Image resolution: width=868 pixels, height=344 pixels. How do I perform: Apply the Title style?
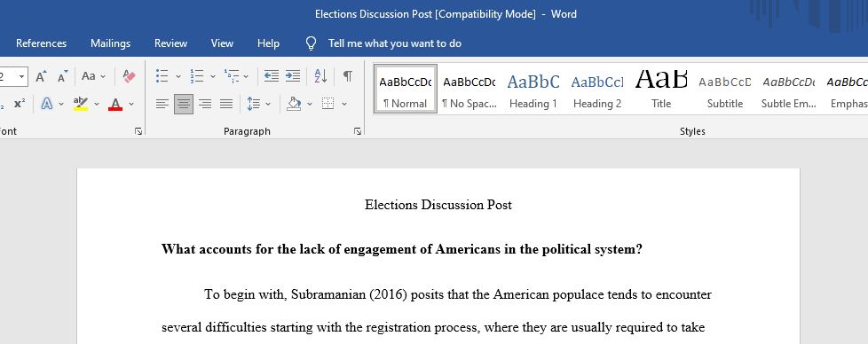click(x=661, y=89)
